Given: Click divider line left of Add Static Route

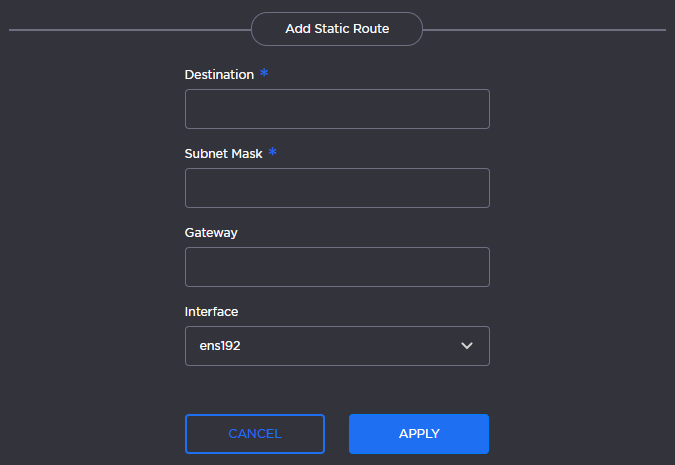Looking at the screenshot, I should point(130,30).
